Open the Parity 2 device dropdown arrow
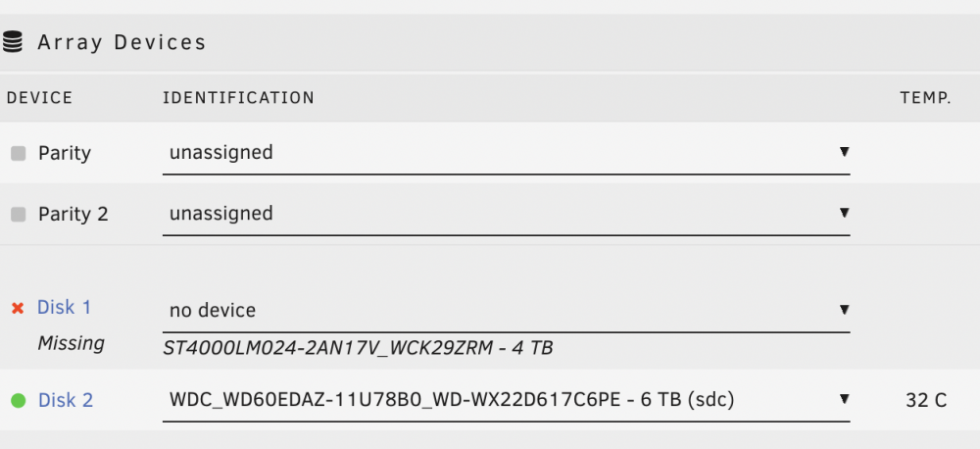The width and height of the screenshot is (980, 449). coord(845,213)
